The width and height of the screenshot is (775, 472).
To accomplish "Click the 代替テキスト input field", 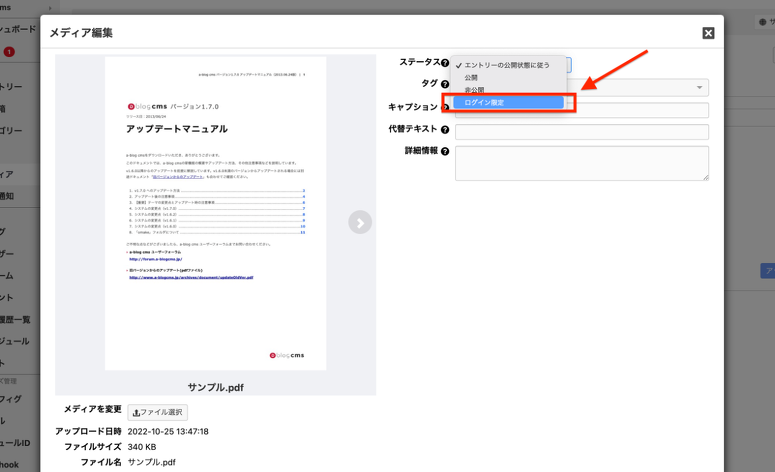I will point(582,132).
